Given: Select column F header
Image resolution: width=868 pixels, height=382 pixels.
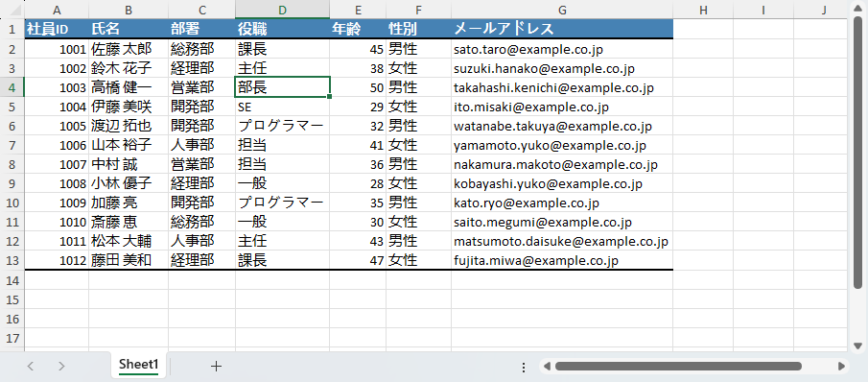Looking at the screenshot, I should [x=419, y=10].
